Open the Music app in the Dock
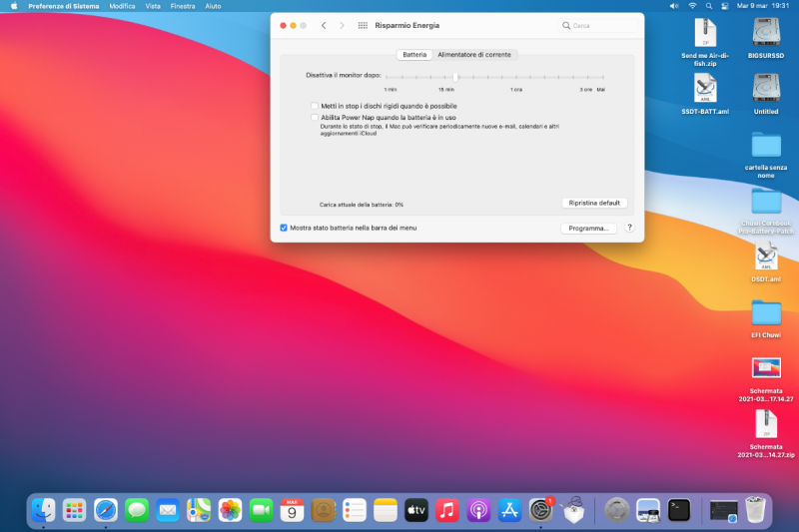The height and width of the screenshot is (532, 799). pyautogui.click(x=447, y=510)
